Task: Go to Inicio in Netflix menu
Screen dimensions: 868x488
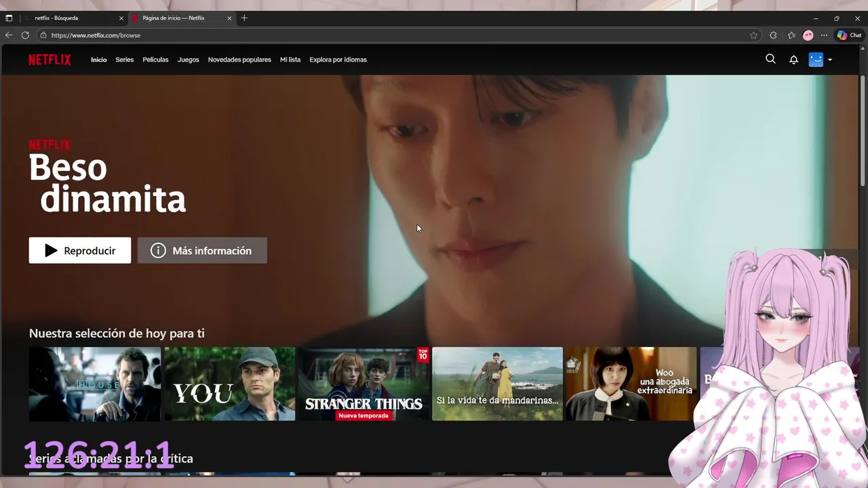Action: point(99,60)
